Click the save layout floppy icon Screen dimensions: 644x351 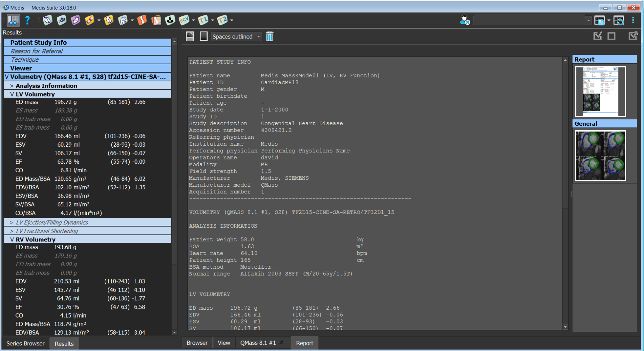click(599, 20)
